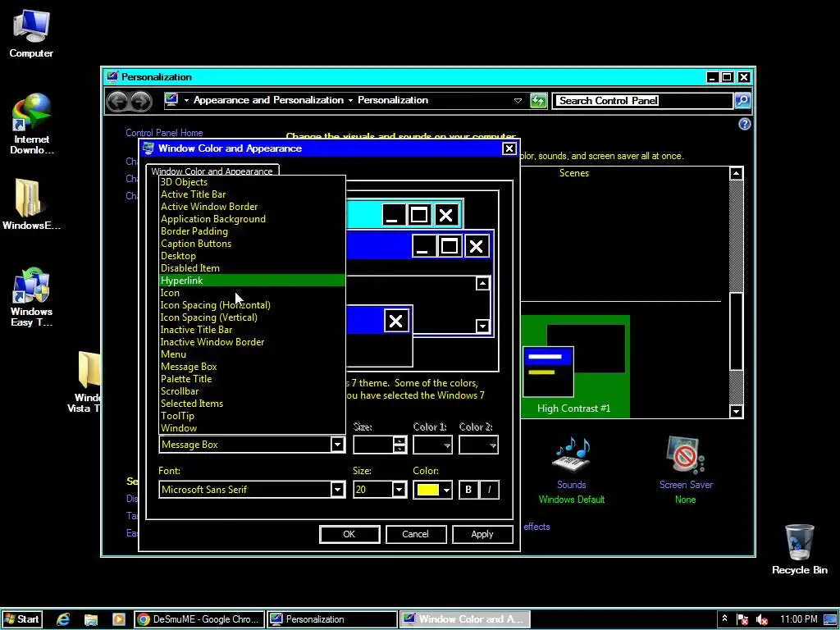
Task: Click the Control Panel icon in address bar
Action: [x=171, y=99]
